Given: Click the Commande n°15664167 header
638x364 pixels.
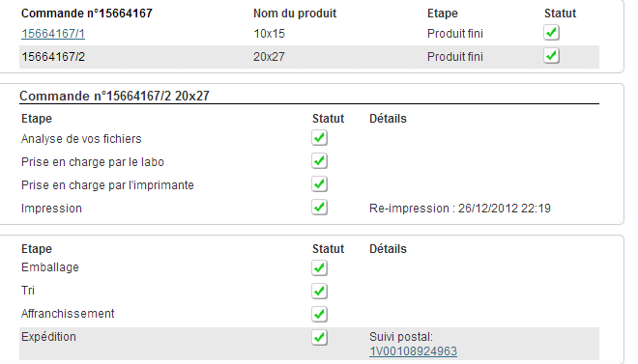Looking at the screenshot, I should click(87, 14).
